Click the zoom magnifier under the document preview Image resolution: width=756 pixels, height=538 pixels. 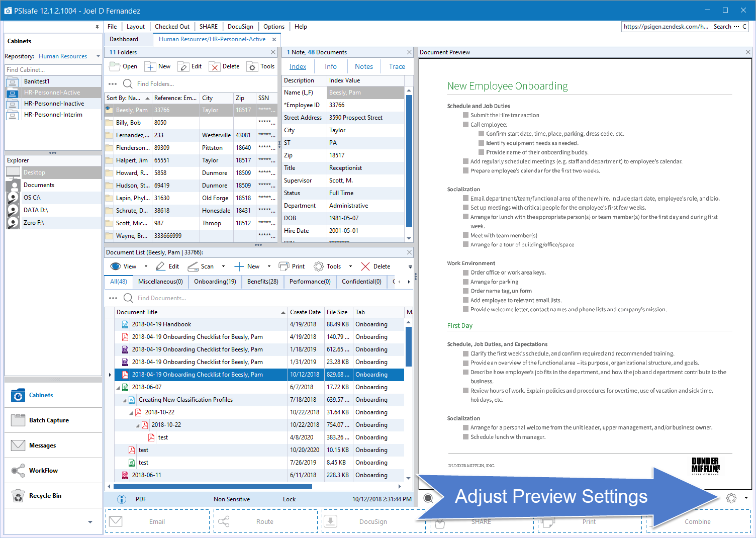point(428,498)
